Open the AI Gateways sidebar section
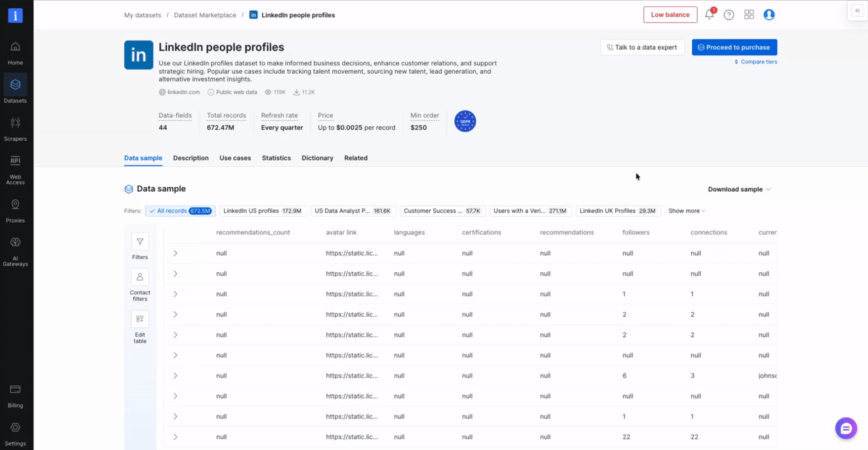This screenshot has width=868, height=450. click(x=15, y=251)
